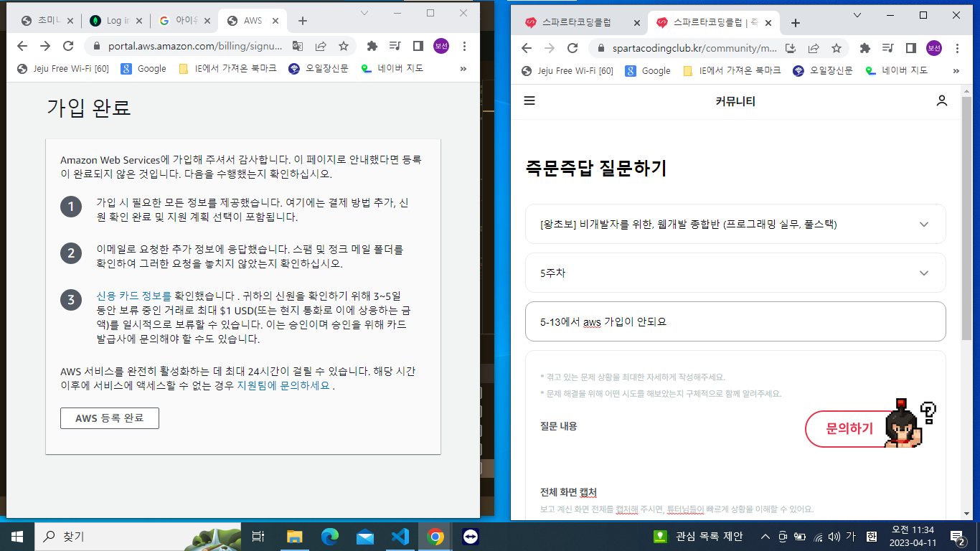Click install app icon in Sparta address bar
Viewport: 980px width, 551px height.
click(x=791, y=48)
